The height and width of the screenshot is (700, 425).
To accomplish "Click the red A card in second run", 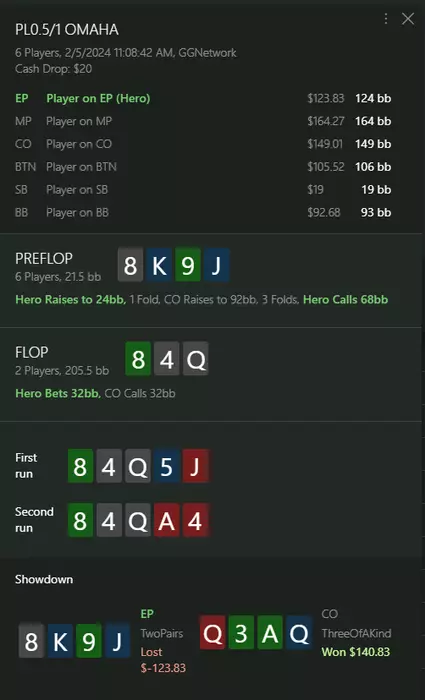I will point(167,520).
